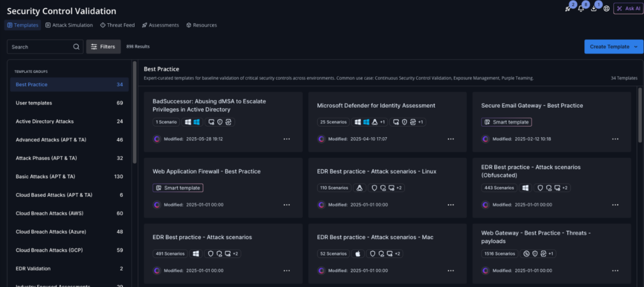Viewport: 644px width, 287px height.
Task: Click the template cards panel scrollbar
Action: [640, 115]
